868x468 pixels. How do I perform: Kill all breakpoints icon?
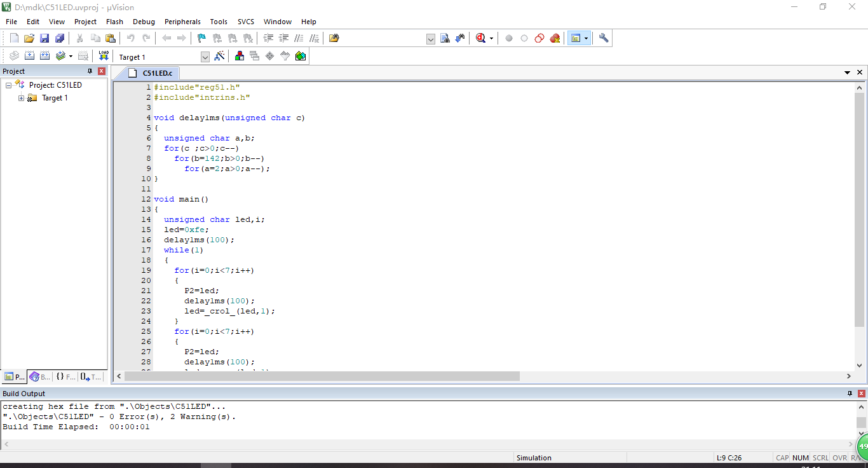pos(555,38)
